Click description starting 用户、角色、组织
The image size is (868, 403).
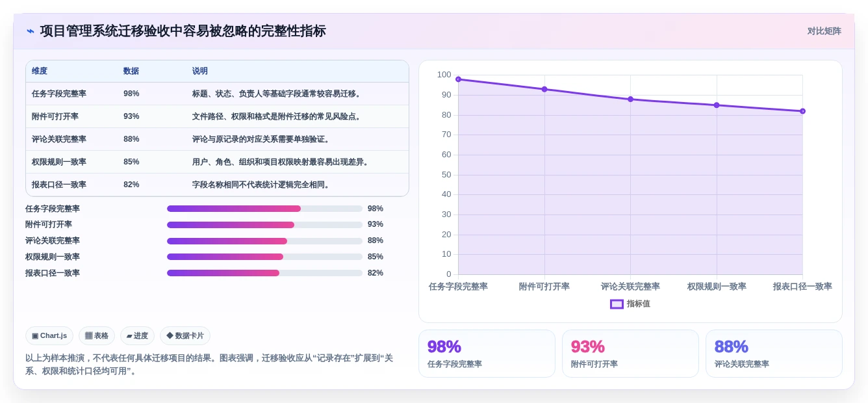point(282,162)
